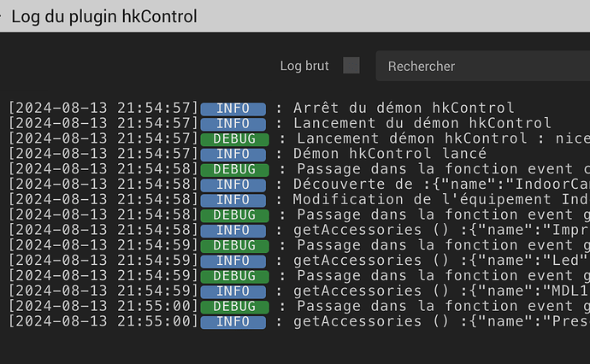Screen dimensions: 590x364
Task: Select INFO badge on 'Arrêt du démon' line
Action: click(x=233, y=109)
